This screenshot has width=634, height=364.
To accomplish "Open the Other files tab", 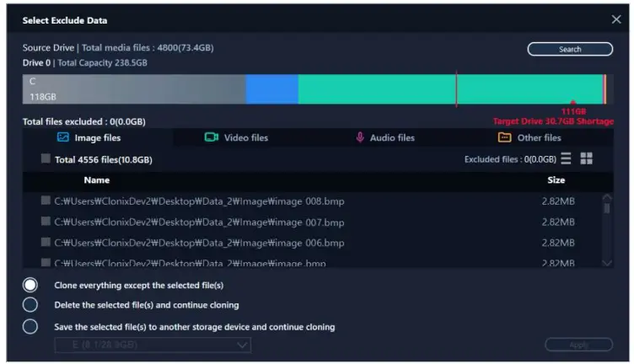I will [x=540, y=137].
